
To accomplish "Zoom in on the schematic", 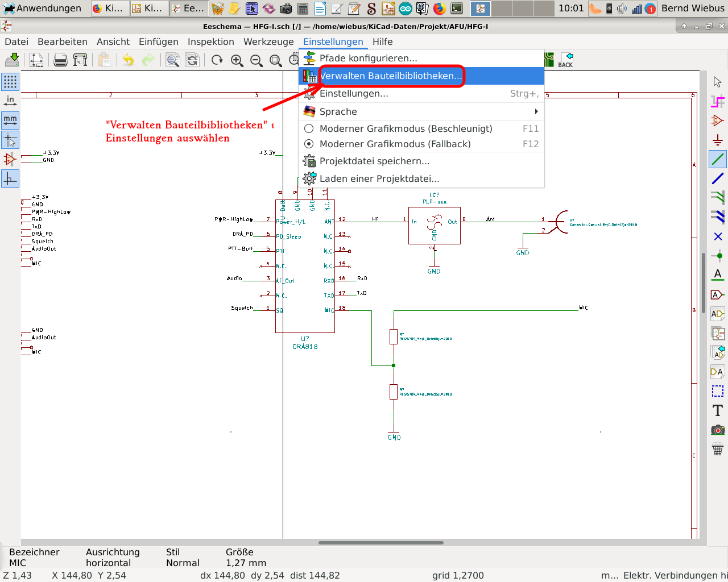I will click(x=237, y=60).
